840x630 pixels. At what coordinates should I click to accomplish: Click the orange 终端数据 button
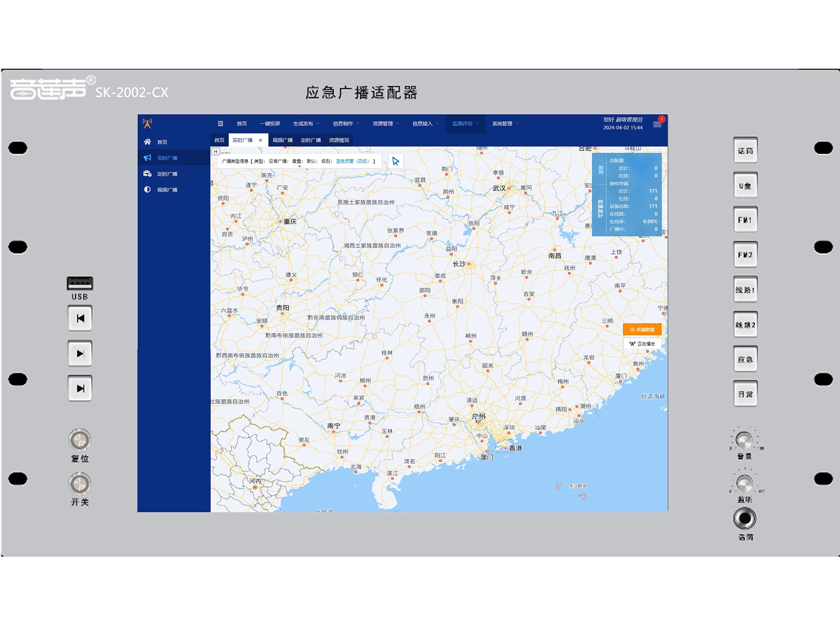click(x=642, y=330)
